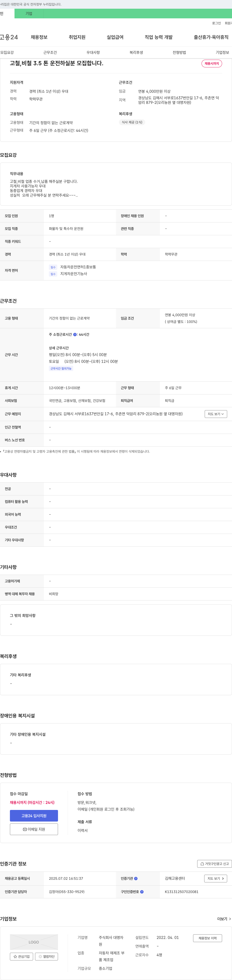Click the job title heading 고철,비철 3.5 톤
The width and height of the screenshot is (232, 980).
pos(57,63)
